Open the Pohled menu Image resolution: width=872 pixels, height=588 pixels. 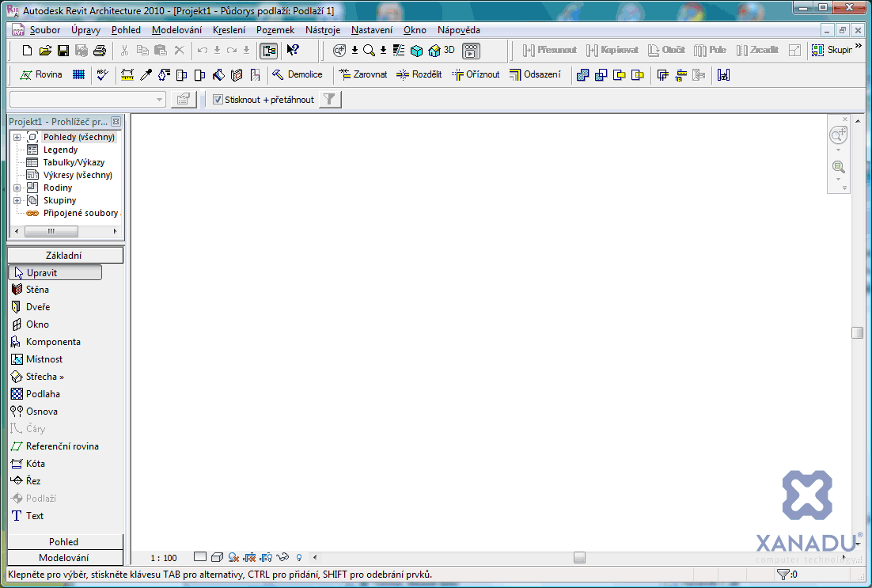pos(126,30)
